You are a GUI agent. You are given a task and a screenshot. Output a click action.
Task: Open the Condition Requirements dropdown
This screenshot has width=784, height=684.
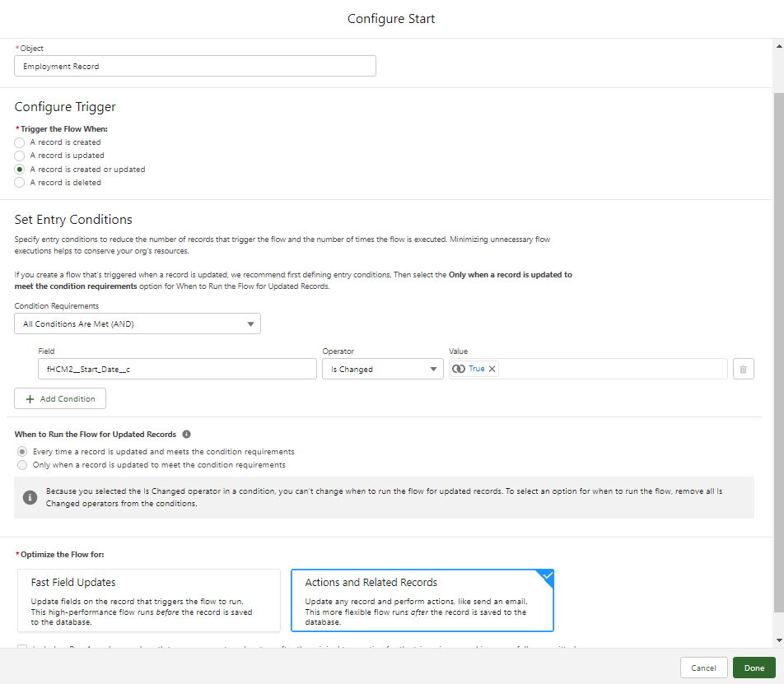coord(138,323)
